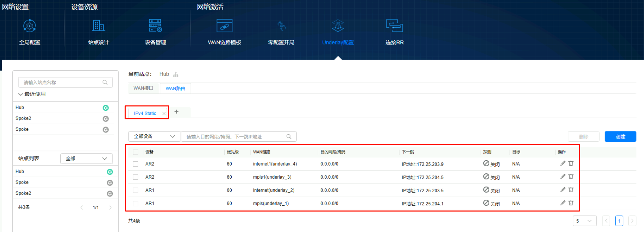Open the 全部设备 device filter dropdown
644x232 pixels.
tap(154, 136)
